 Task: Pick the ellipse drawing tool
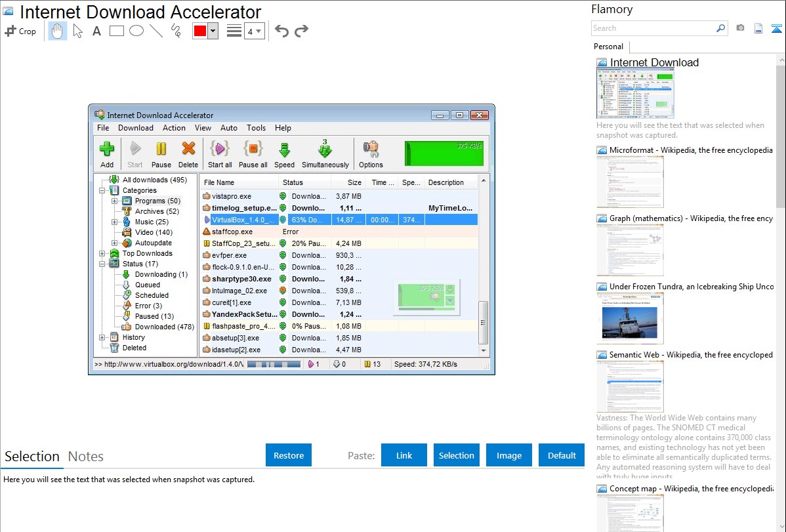tap(136, 31)
